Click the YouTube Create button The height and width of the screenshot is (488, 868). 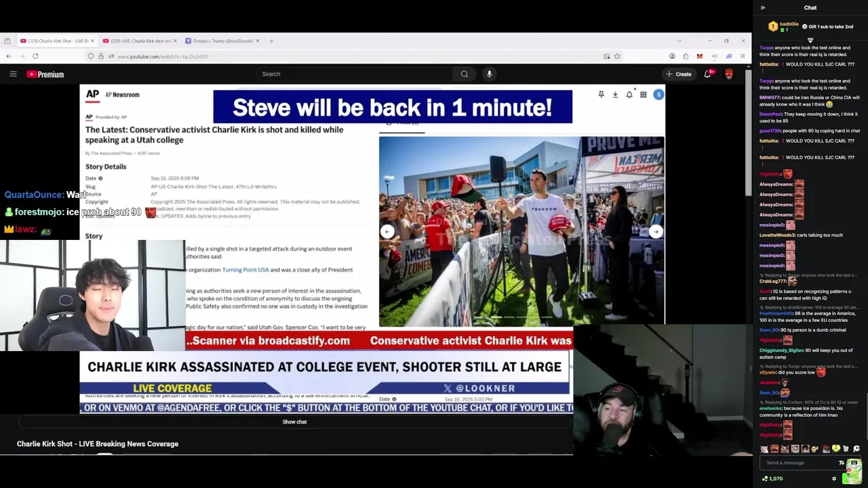click(679, 74)
